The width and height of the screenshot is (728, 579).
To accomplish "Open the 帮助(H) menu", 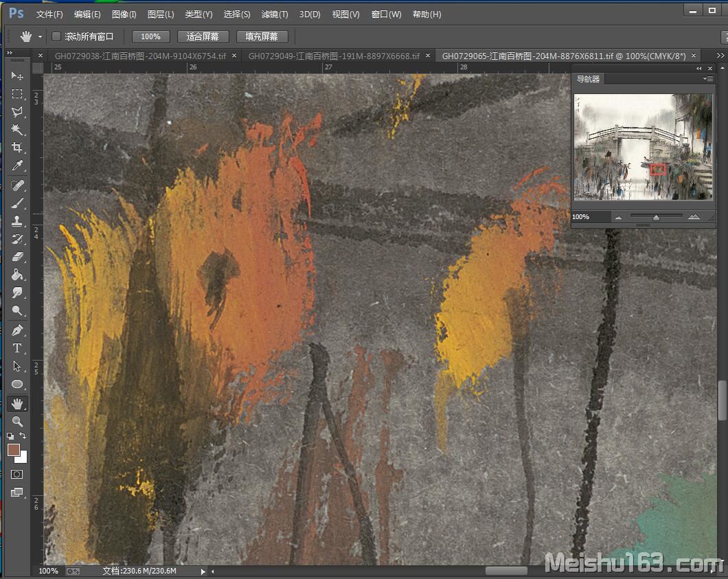I will 427,14.
